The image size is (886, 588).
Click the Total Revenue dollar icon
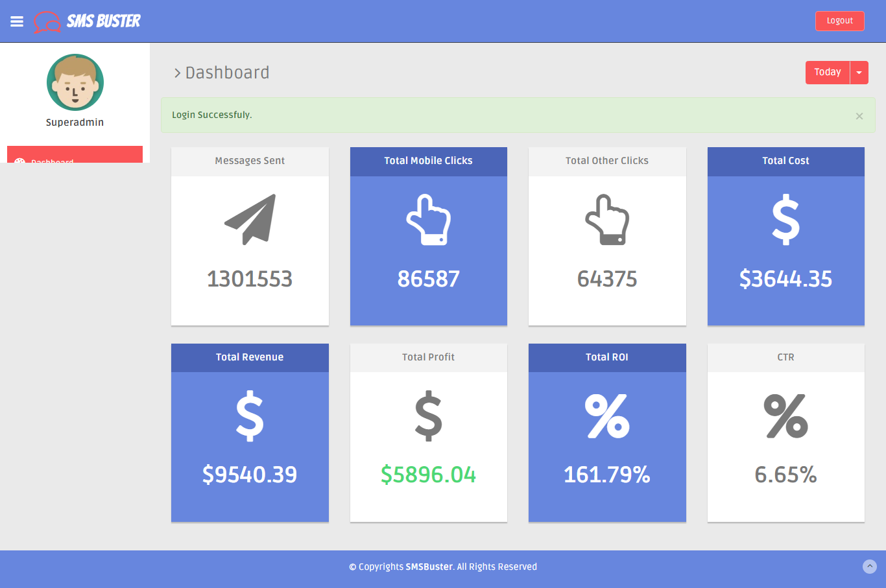pyautogui.click(x=250, y=416)
